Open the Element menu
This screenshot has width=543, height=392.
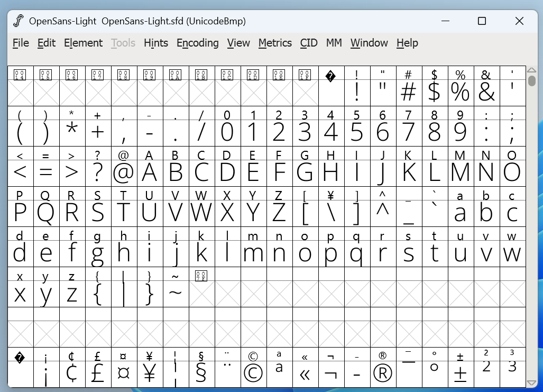click(x=83, y=43)
